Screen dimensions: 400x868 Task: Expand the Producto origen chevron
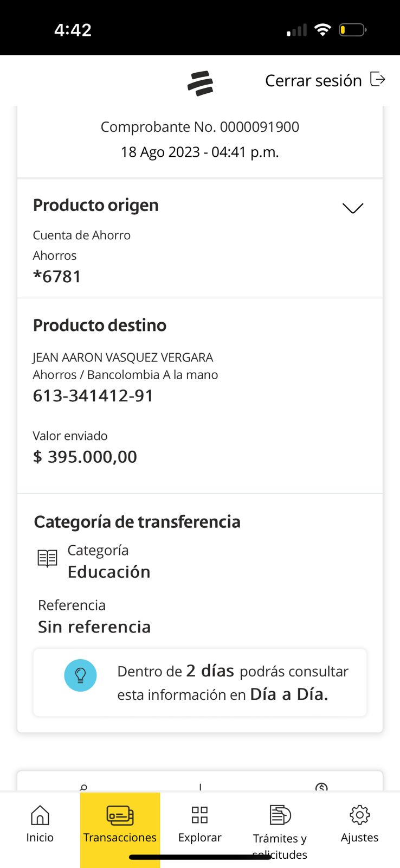[353, 208]
